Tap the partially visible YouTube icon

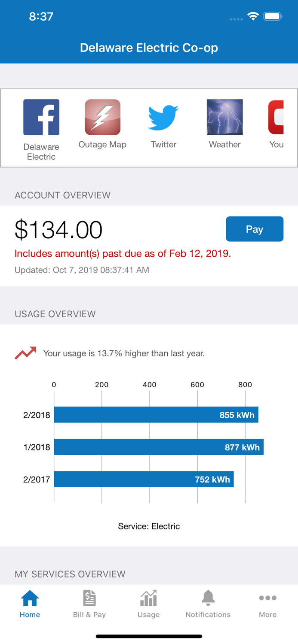[x=276, y=117]
